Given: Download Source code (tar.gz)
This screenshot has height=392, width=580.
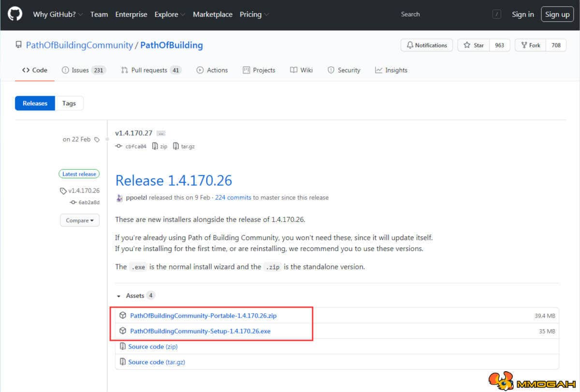Looking at the screenshot, I should [157, 362].
